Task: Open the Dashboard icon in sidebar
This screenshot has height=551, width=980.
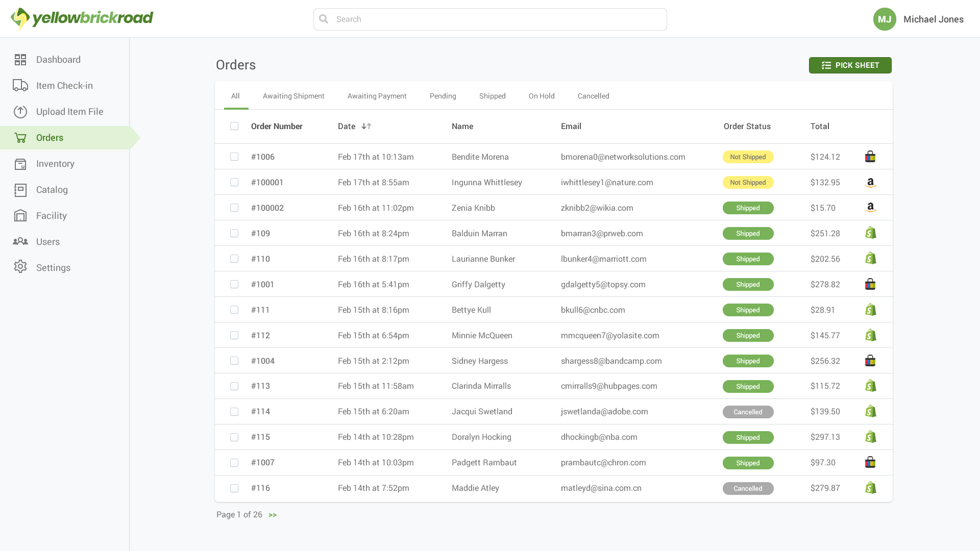Action: tap(20, 60)
